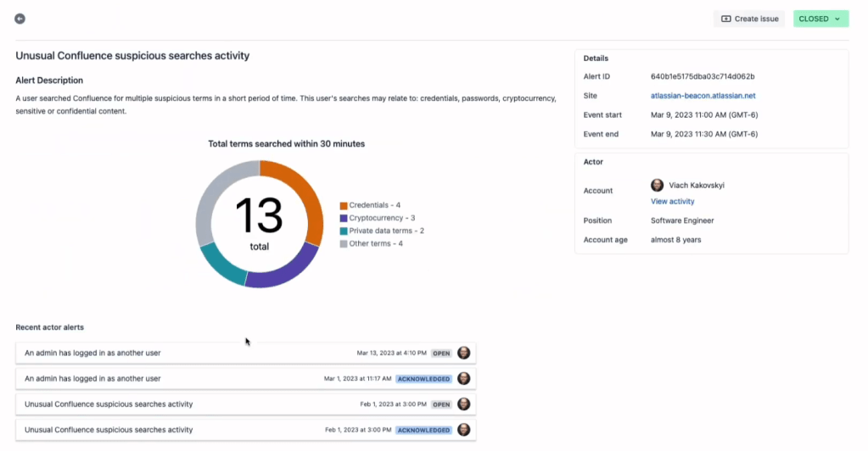
Task: Copy the Alert ID value text
Action: (702, 76)
